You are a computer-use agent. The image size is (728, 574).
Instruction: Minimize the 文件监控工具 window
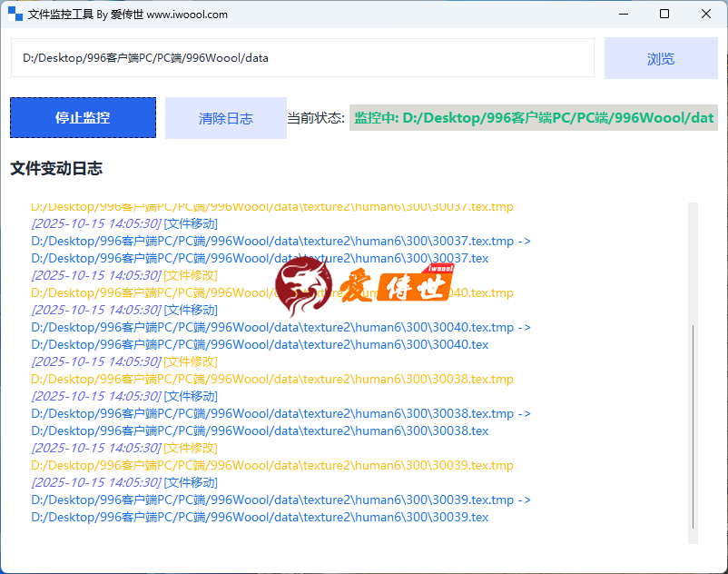tap(623, 14)
